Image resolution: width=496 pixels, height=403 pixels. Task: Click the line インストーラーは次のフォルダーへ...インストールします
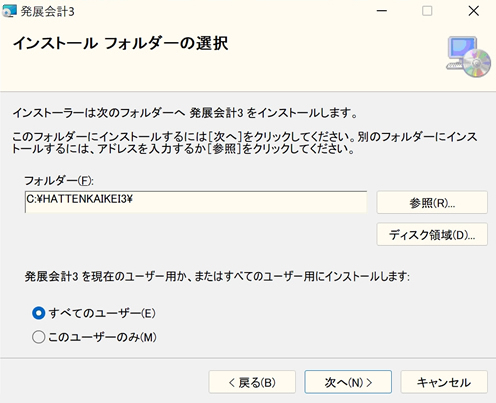point(185,113)
